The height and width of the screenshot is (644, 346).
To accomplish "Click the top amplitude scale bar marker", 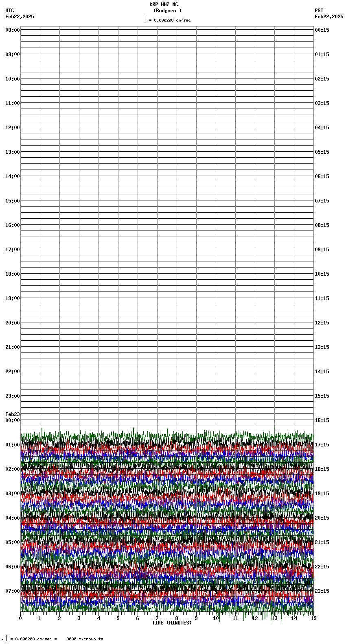I will pos(145,19).
